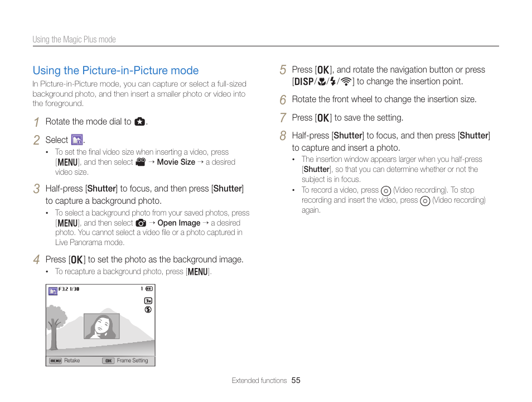Click the OK symbol in step 7
Image resolution: width=532 pixels, height=402 pixels.
tap(323, 118)
